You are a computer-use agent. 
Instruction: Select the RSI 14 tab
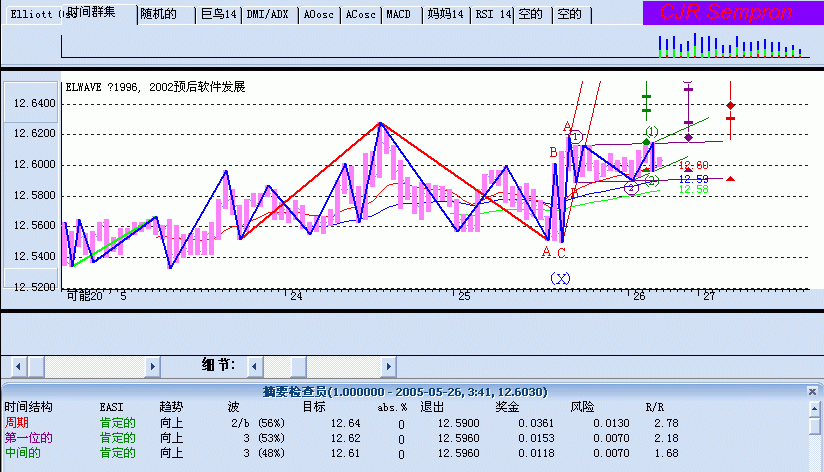pyautogui.click(x=492, y=15)
